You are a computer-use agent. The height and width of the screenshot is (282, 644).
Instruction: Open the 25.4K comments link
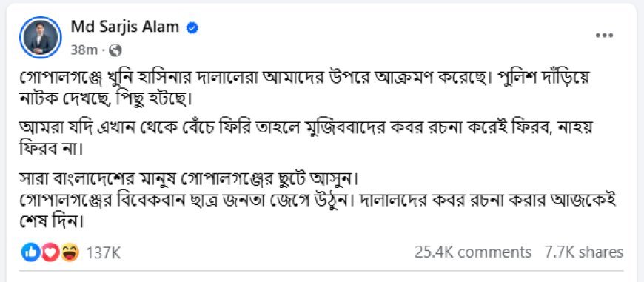(x=472, y=252)
